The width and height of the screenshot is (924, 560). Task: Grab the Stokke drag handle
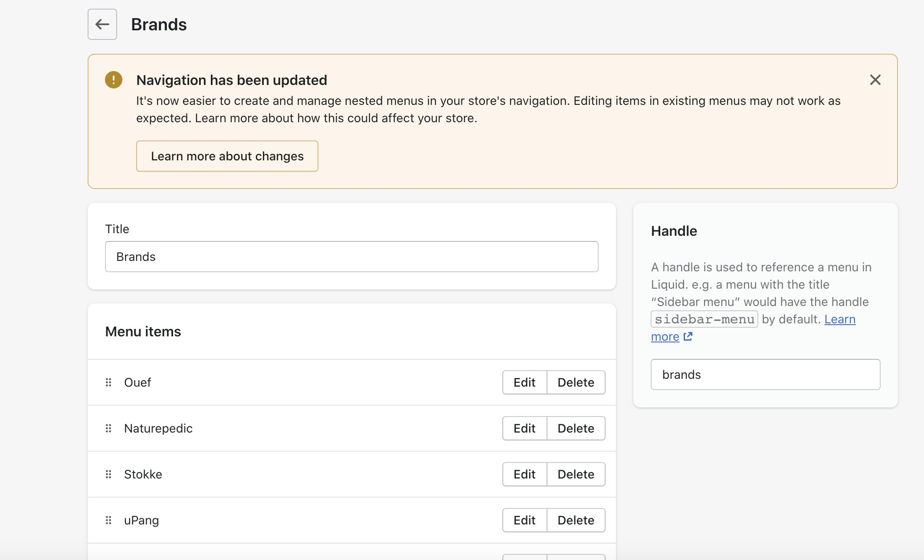click(x=108, y=474)
